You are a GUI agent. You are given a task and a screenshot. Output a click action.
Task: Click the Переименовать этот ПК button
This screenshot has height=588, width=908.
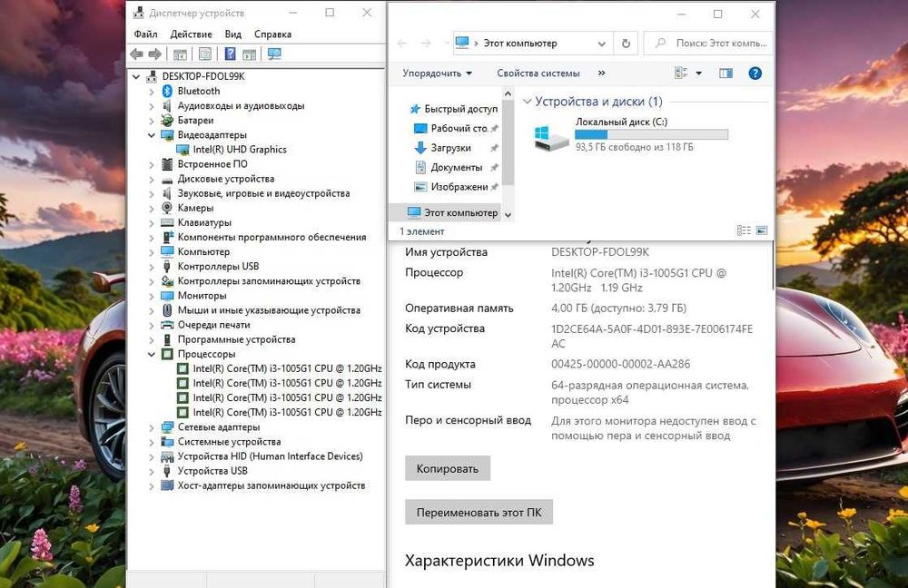[x=479, y=512]
